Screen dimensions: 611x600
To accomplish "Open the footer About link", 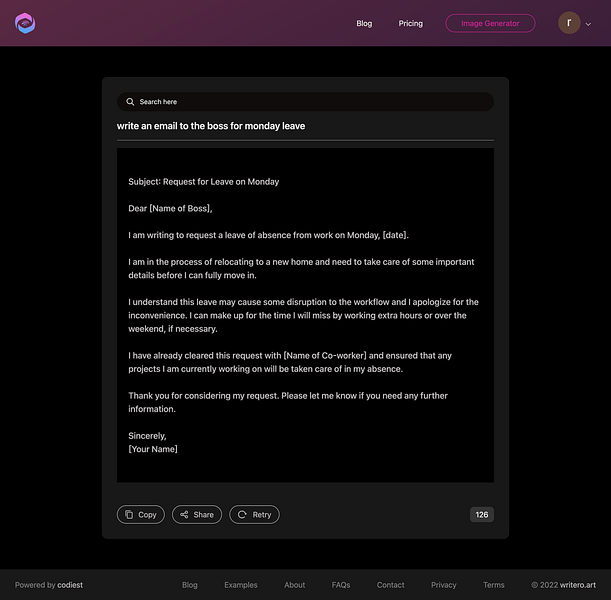I will pos(295,585).
